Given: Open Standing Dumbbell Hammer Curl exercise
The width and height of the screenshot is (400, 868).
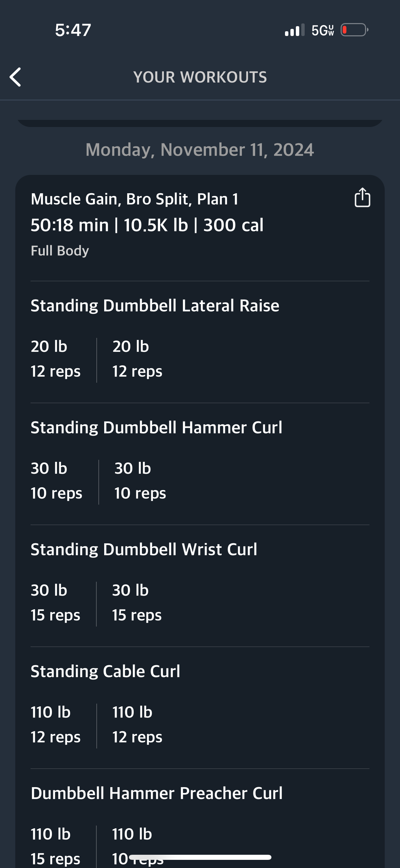Looking at the screenshot, I should [156, 427].
